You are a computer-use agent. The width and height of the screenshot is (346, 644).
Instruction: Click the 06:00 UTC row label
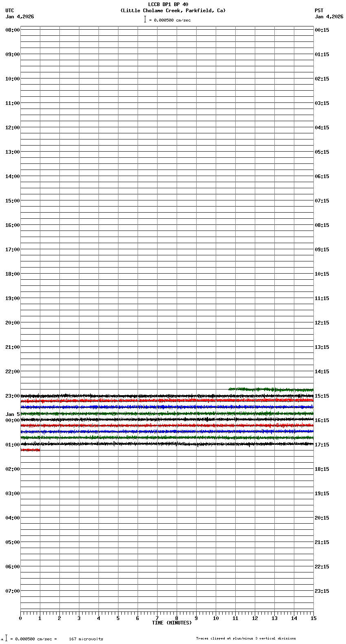(13, 567)
